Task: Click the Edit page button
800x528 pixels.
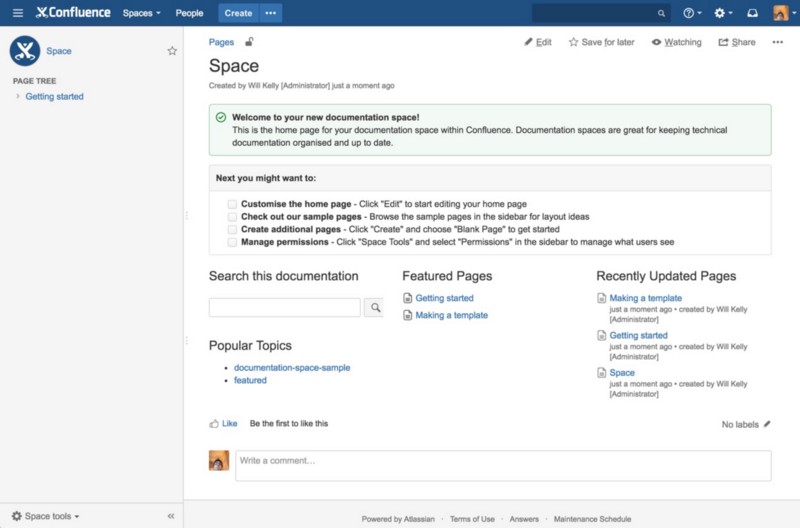Action: pos(538,42)
